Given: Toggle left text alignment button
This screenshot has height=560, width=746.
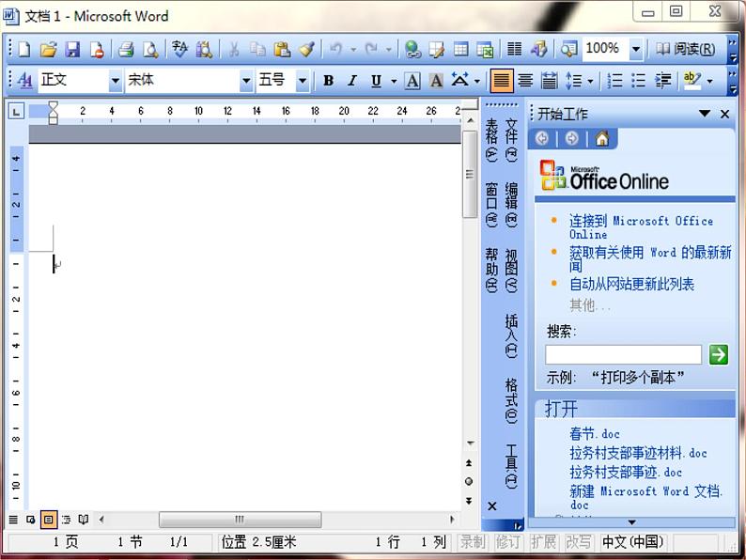Looking at the screenshot, I should [502, 81].
